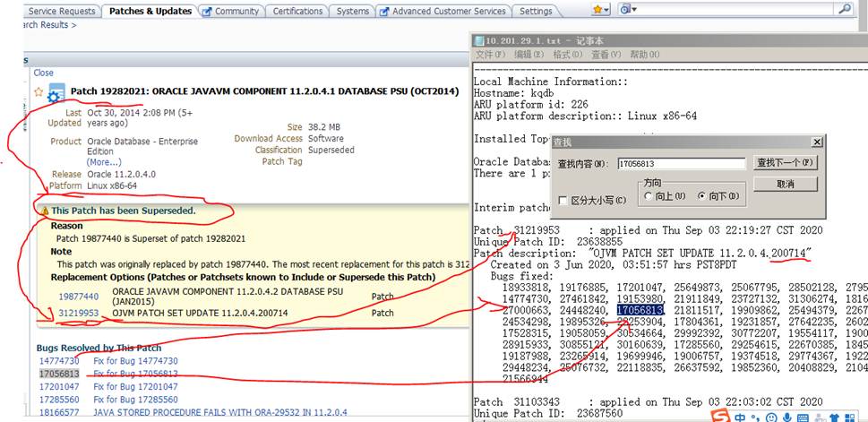This screenshot has width=868, height=422.
Task: Click the greyed Sogou account person icon
Action: tap(820, 418)
